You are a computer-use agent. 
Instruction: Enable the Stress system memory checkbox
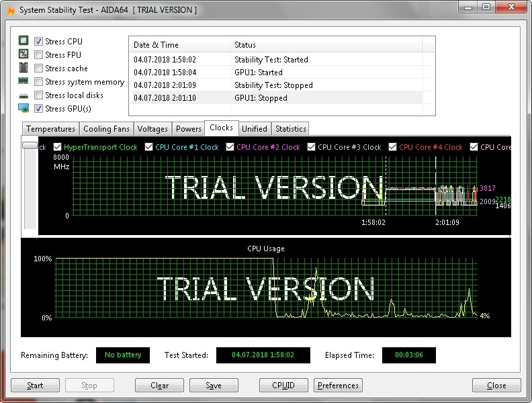pyautogui.click(x=39, y=82)
